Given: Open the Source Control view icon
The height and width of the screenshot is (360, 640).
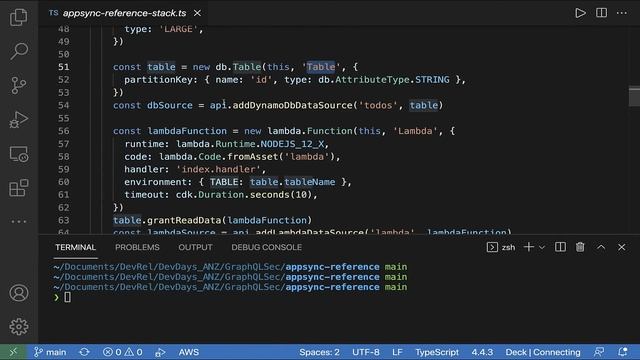Looking at the screenshot, I should tap(19, 85).
